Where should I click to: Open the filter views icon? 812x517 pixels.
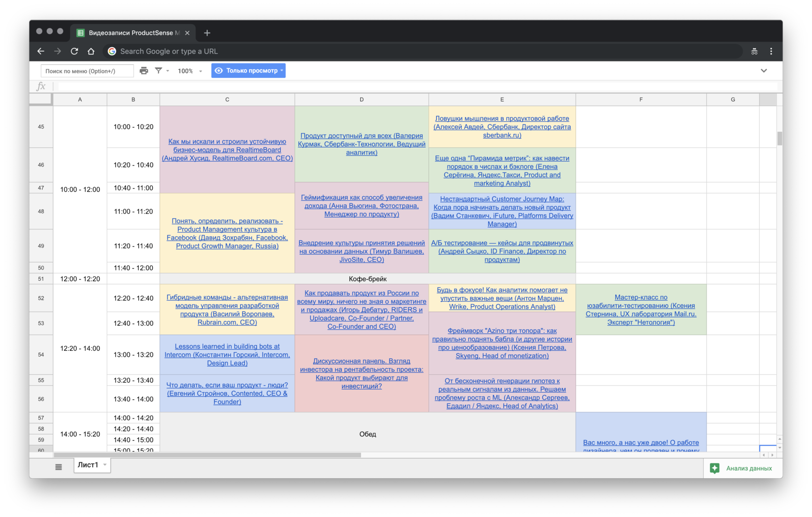(158, 71)
